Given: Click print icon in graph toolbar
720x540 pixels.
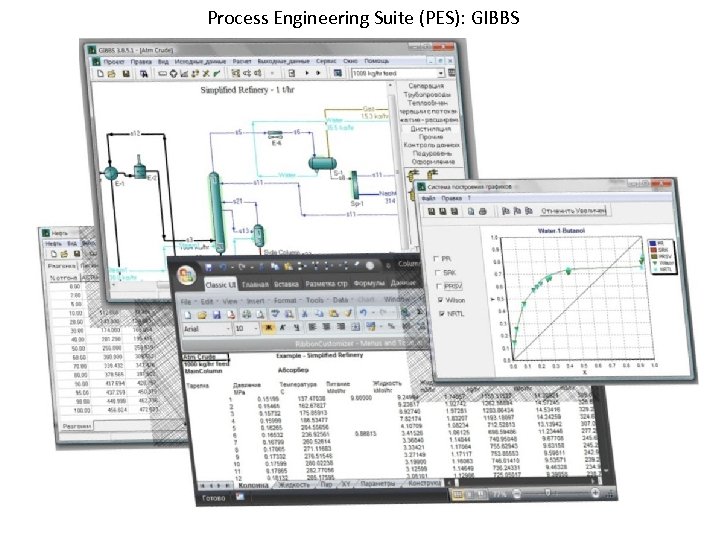Looking at the screenshot, I should [483, 211].
